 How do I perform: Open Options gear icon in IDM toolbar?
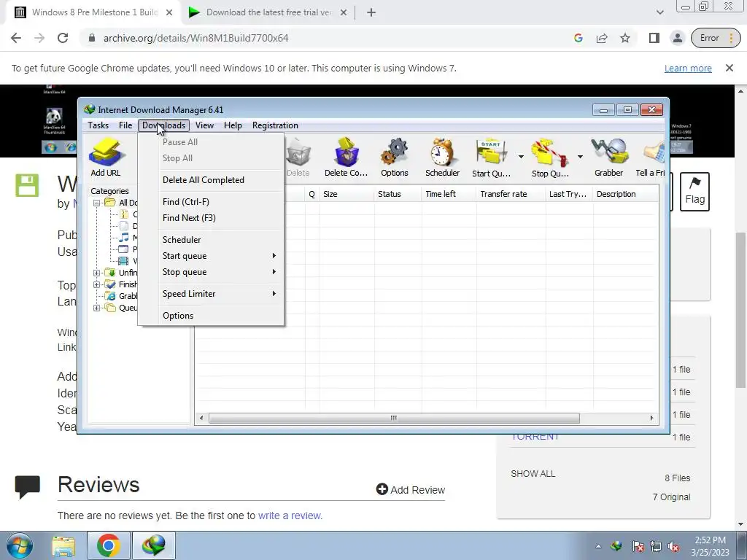395,157
